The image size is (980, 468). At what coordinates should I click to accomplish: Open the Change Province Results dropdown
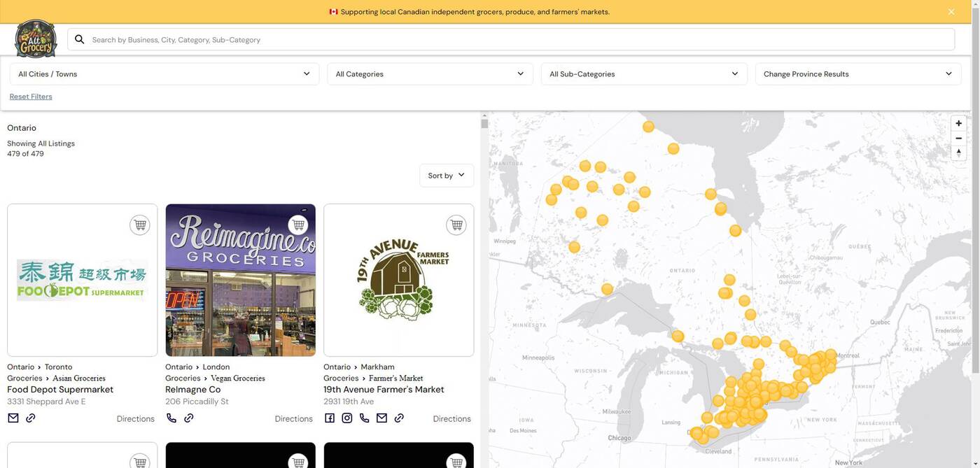pyautogui.click(x=858, y=74)
